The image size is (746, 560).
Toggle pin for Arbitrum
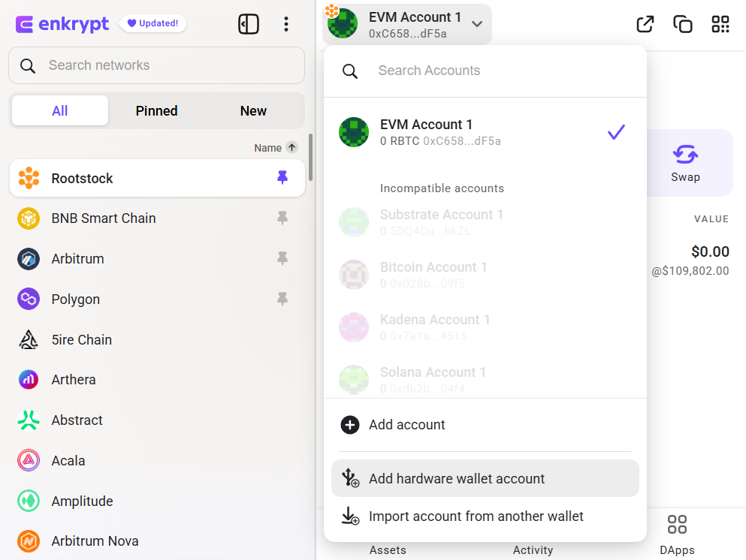(x=282, y=258)
